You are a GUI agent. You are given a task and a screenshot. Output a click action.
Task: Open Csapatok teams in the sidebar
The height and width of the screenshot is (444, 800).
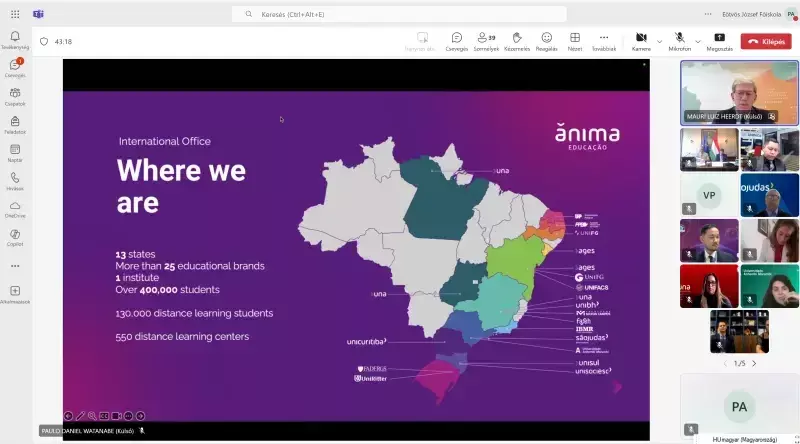[x=15, y=96]
